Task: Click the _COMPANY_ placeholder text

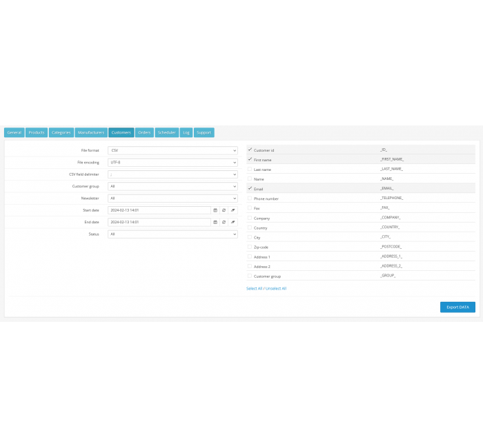Action: (x=391, y=217)
